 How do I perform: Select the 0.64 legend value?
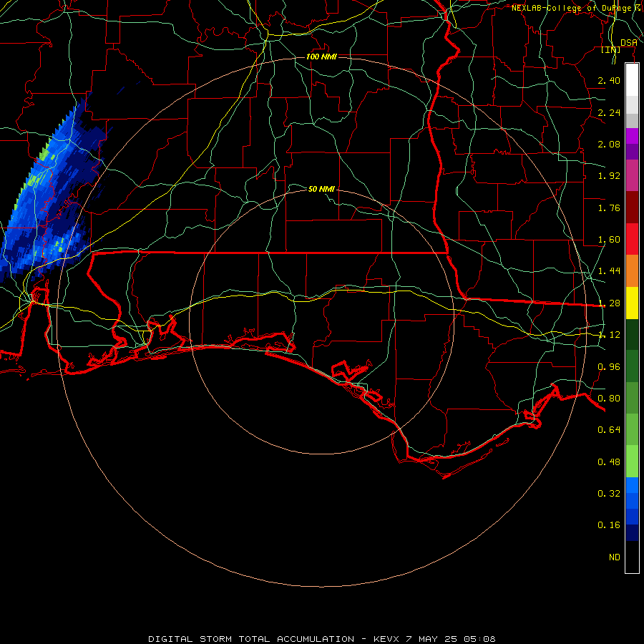tap(609, 430)
